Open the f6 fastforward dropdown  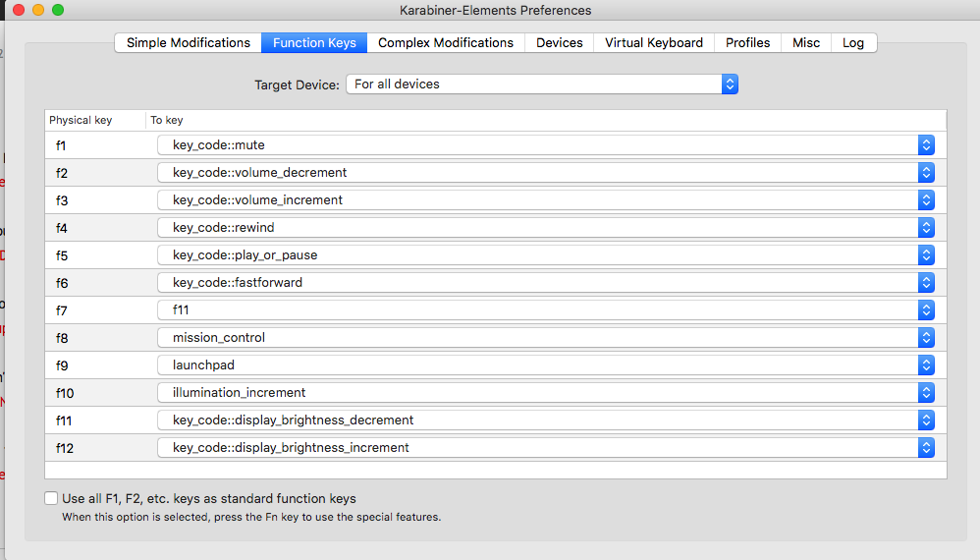coord(545,283)
